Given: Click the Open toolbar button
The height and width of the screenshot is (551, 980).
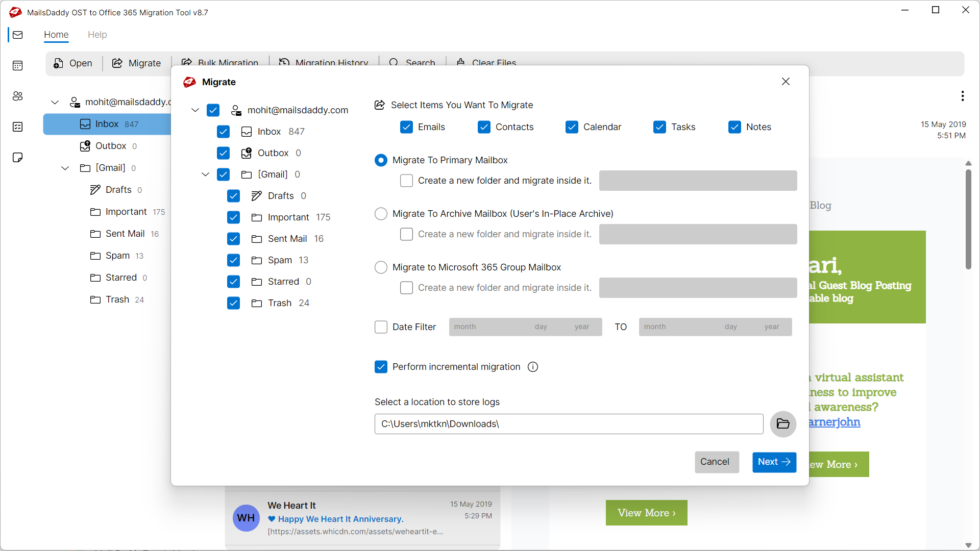Looking at the screenshot, I should (73, 63).
